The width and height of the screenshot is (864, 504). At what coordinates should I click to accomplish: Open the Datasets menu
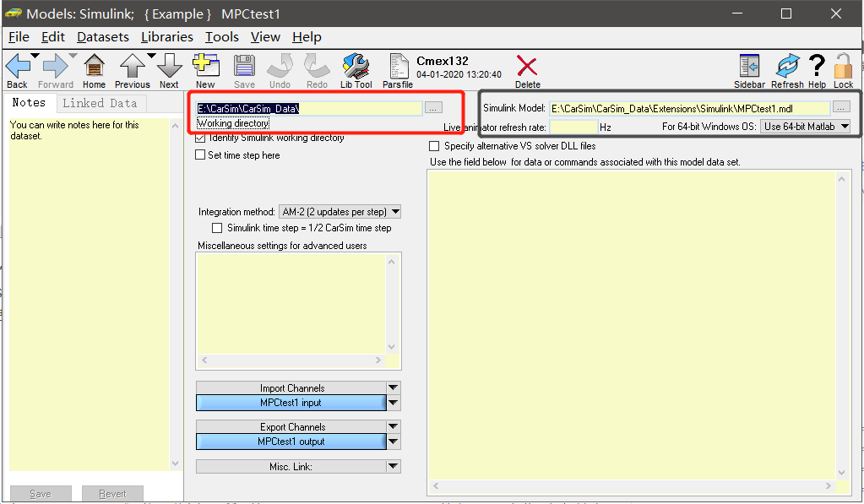[103, 37]
